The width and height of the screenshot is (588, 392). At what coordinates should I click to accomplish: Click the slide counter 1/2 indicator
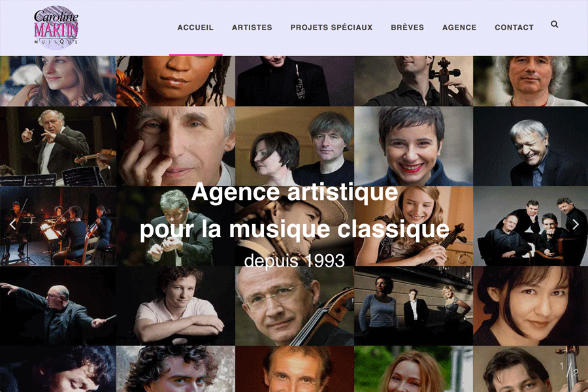tap(569, 369)
